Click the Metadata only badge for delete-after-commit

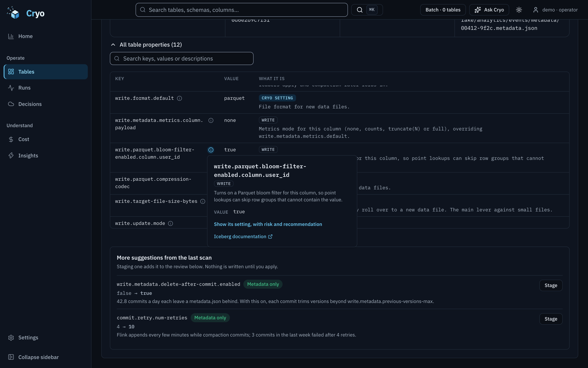(x=263, y=284)
